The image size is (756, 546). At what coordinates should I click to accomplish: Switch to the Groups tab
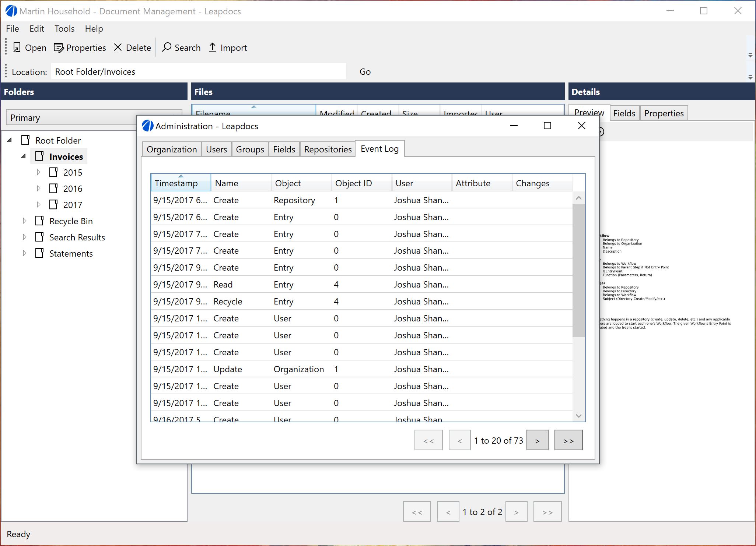point(250,149)
